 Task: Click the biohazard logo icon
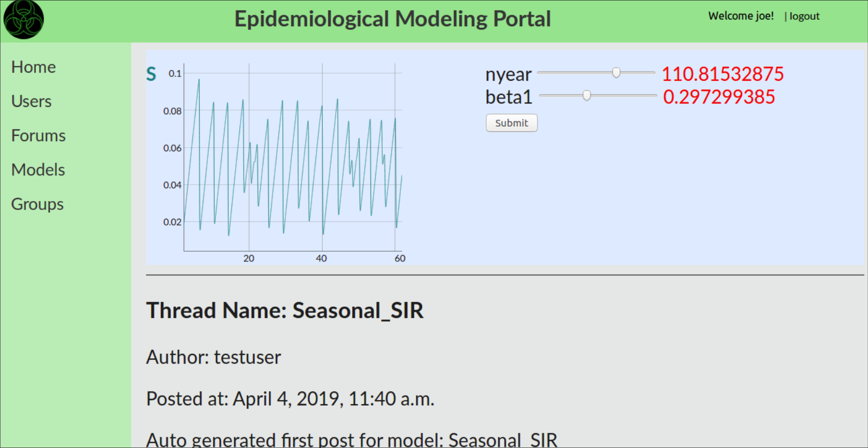[x=24, y=20]
